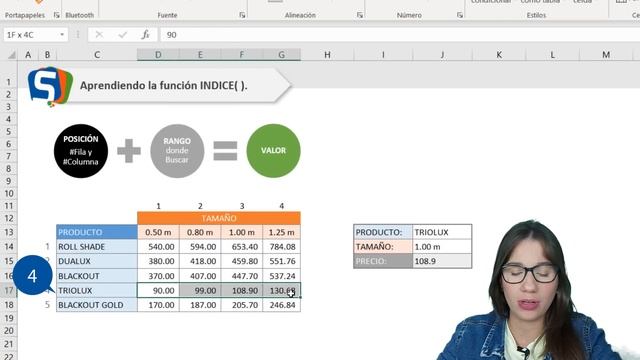Click the formula bar showing 90
Image resolution: width=640 pixels, height=360 pixels.
click(400, 35)
